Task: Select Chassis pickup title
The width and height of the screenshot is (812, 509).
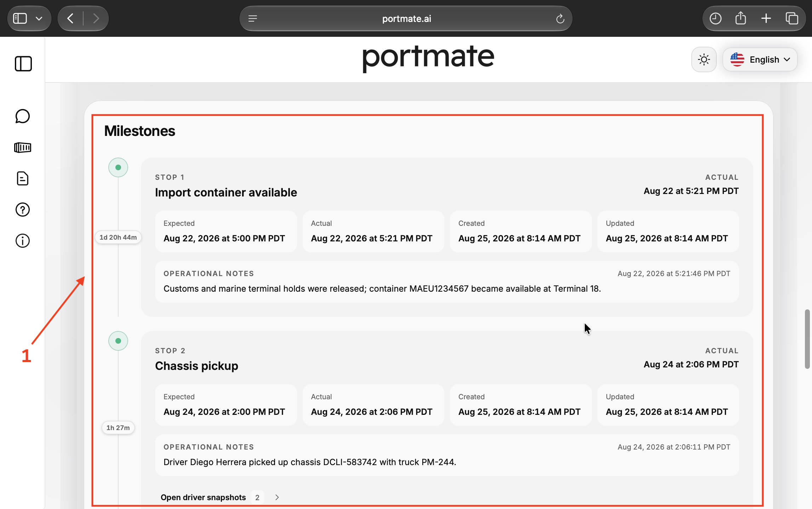Action: (196, 366)
